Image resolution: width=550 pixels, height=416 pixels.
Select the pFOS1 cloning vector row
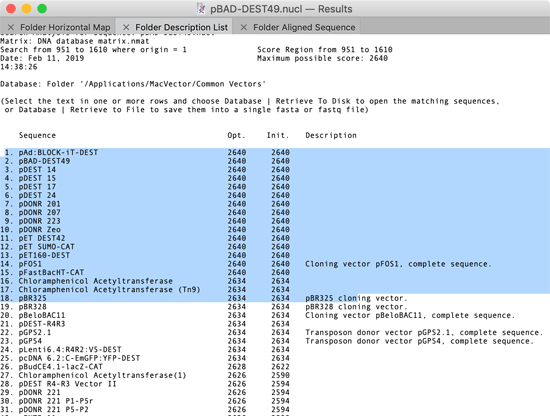coord(275,264)
